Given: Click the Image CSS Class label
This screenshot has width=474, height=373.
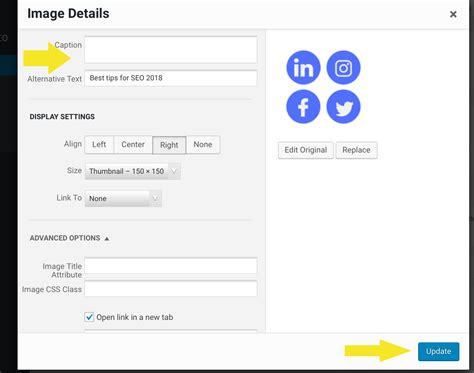Looking at the screenshot, I should coord(52,289).
